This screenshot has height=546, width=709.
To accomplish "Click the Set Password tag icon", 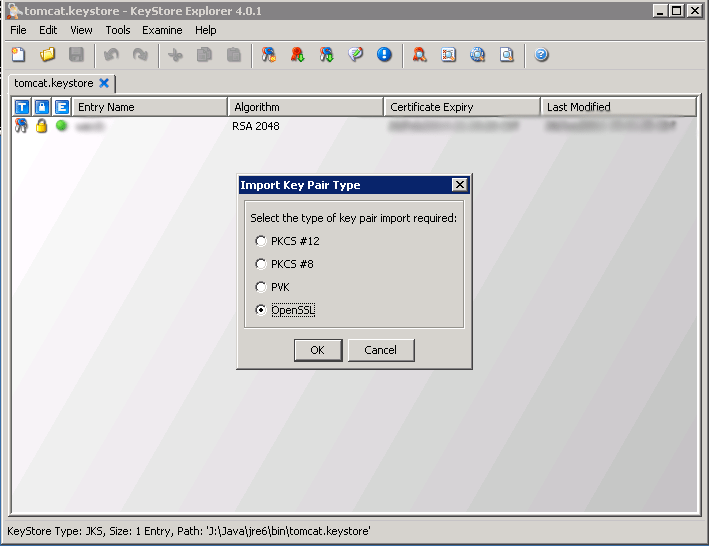I will click(355, 55).
